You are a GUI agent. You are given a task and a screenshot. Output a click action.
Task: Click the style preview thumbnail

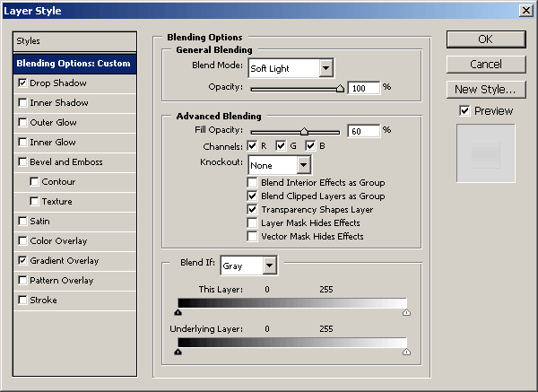pyautogui.click(x=485, y=153)
